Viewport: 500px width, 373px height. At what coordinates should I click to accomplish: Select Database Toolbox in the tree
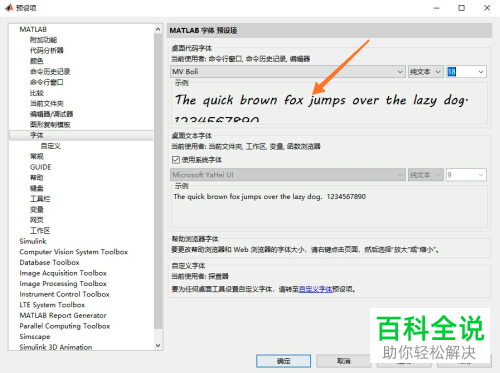point(49,263)
